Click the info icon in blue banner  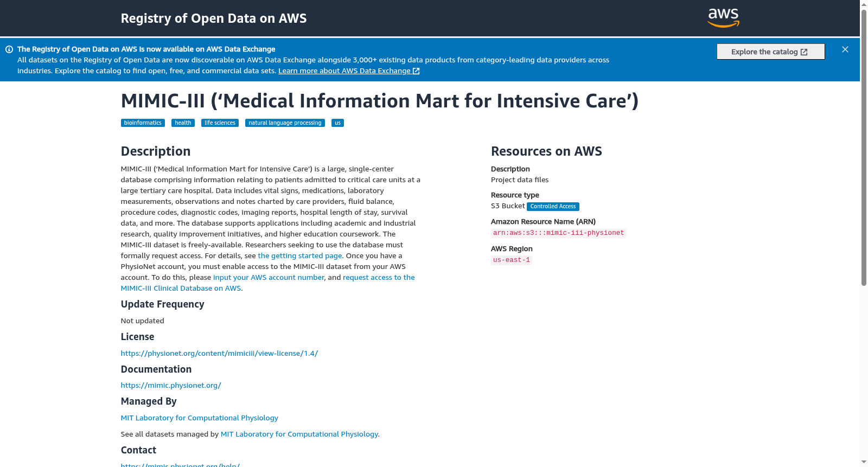(9, 49)
